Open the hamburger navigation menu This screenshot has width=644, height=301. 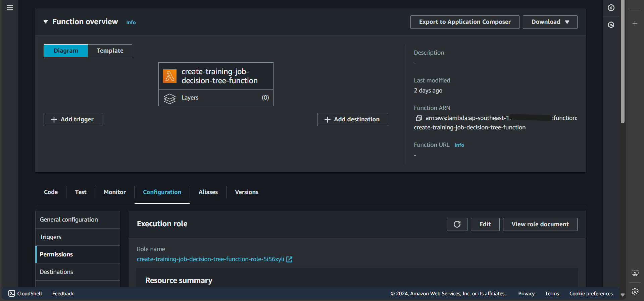[10, 8]
